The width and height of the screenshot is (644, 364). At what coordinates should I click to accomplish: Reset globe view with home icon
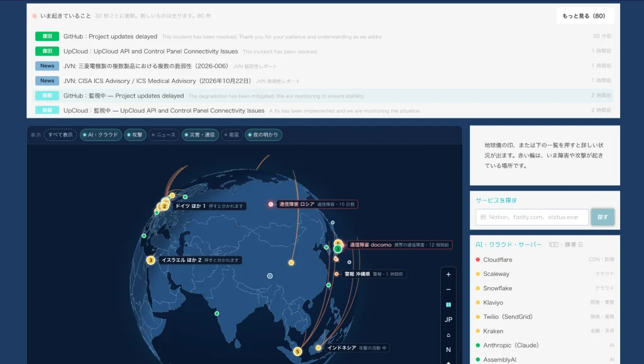(x=448, y=335)
